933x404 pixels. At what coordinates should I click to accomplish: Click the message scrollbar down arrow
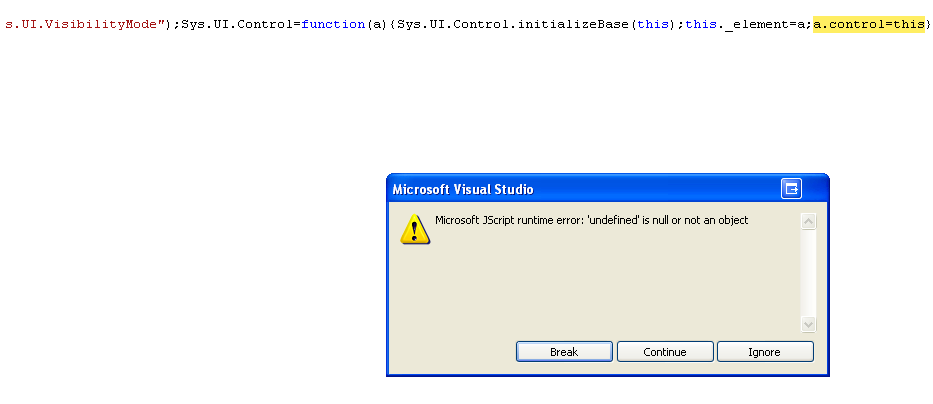[x=809, y=324]
